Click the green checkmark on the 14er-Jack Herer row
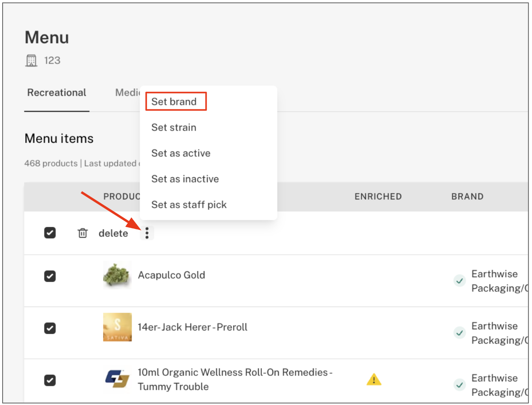 tap(459, 333)
